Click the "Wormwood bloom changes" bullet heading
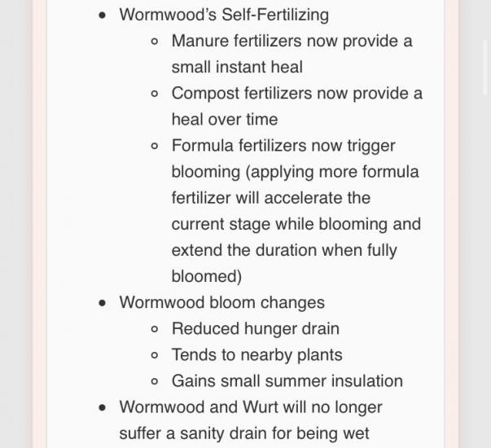 [x=221, y=303]
